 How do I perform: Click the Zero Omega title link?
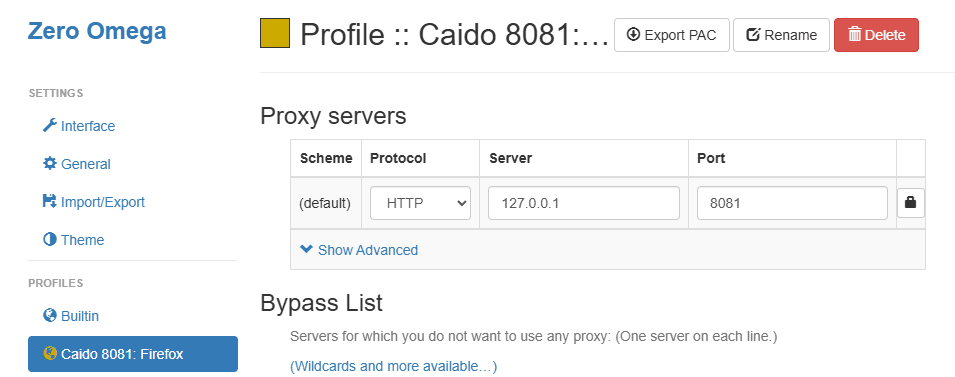pyautogui.click(x=97, y=30)
